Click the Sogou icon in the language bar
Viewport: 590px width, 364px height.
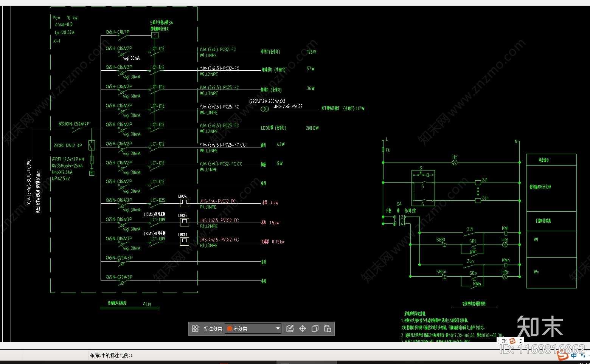click(512, 341)
